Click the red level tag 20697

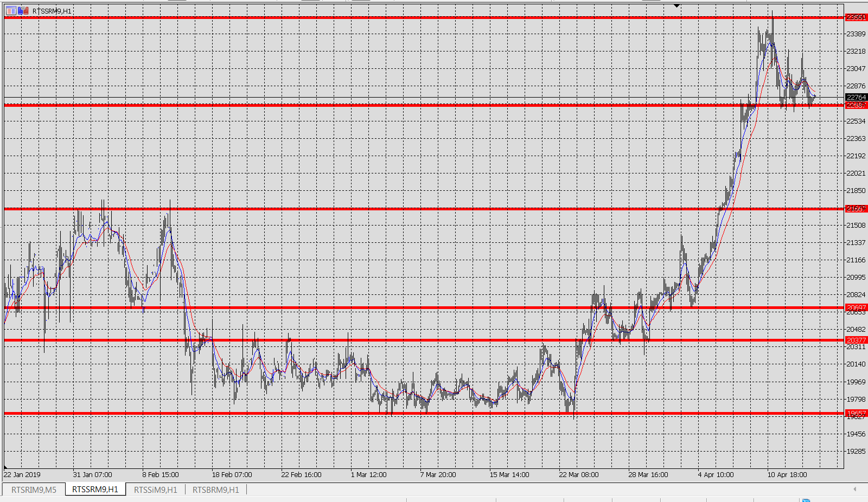pos(856,307)
